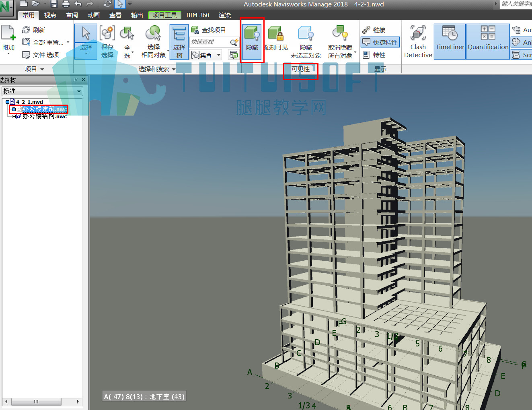
Task: Expand the 办公楼结构.nwc tree node
Action: point(14,117)
